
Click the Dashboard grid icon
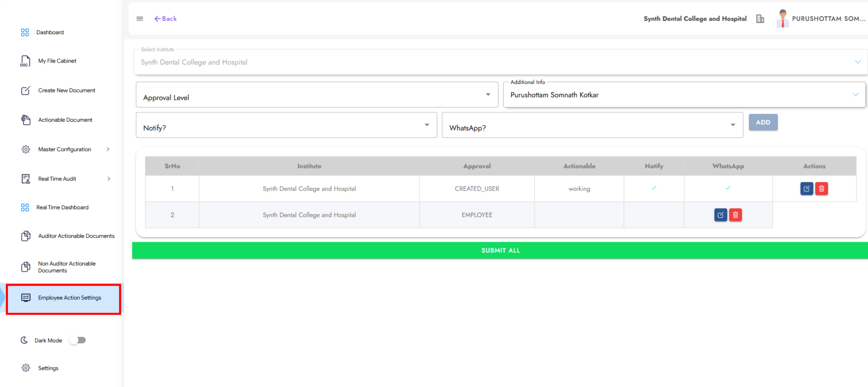click(25, 32)
